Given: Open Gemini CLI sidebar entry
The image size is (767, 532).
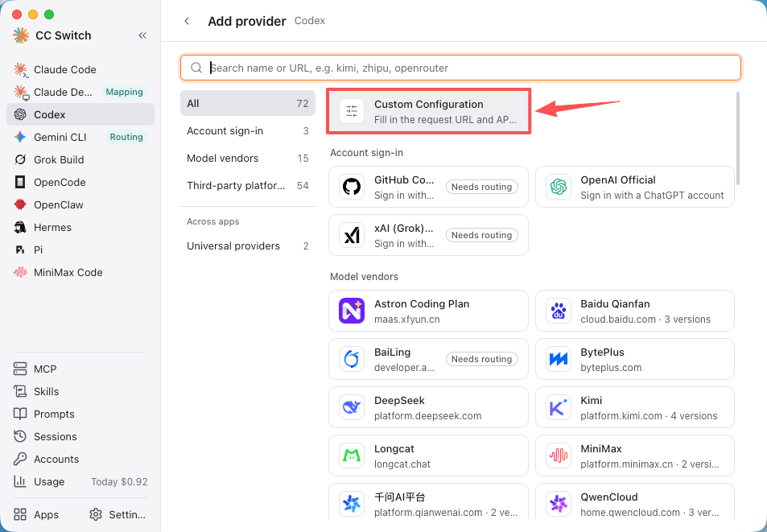Looking at the screenshot, I should [80, 137].
